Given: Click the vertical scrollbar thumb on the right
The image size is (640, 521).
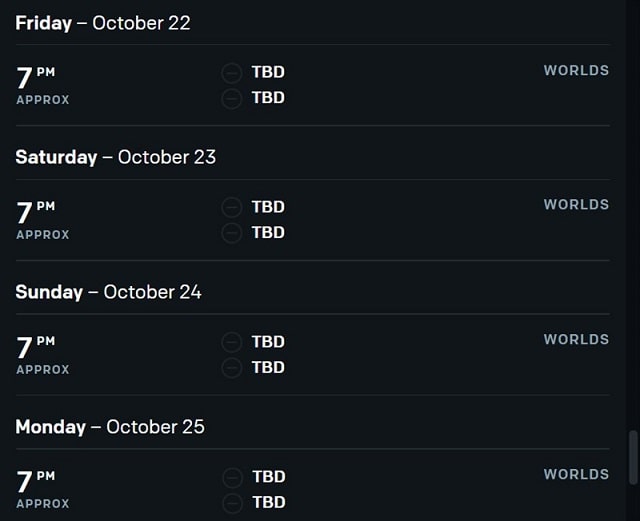Looking at the screenshot, I should (633, 457).
